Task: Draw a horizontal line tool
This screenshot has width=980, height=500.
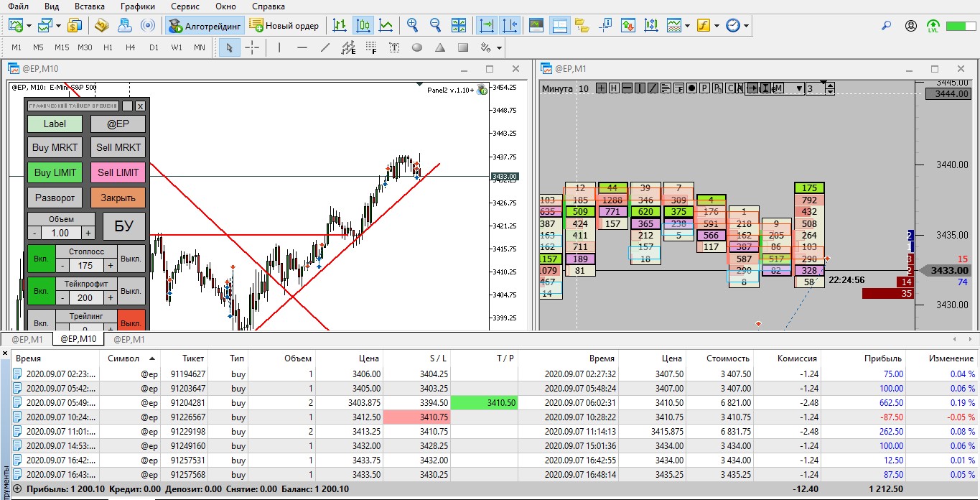Action: [302, 47]
